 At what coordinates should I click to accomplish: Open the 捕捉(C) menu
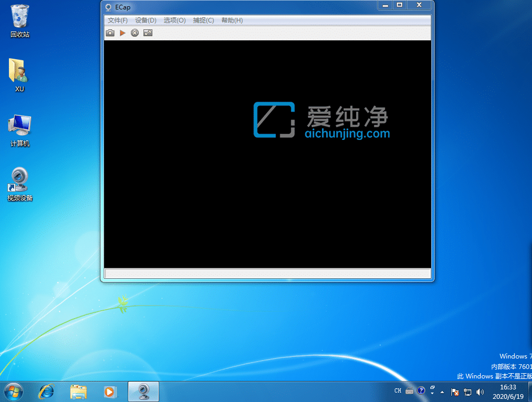203,20
